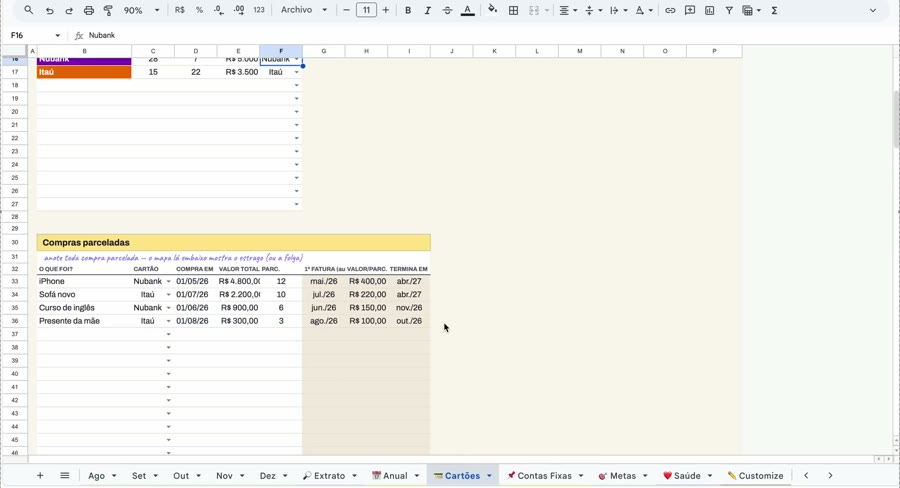900x488 pixels.
Task: Open the functions sigma menu
Action: [774, 10]
